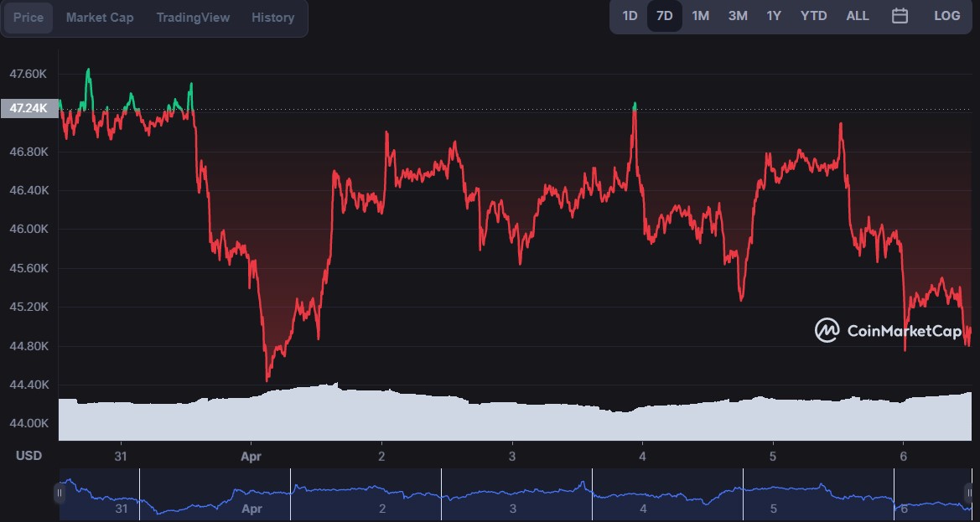Click the 47.24K current price label
The image size is (980, 522).
[x=29, y=109]
